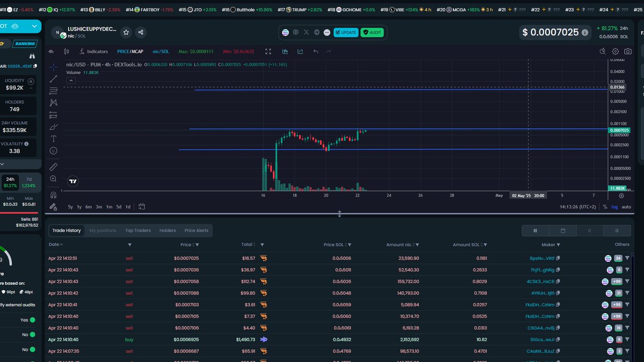The width and height of the screenshot is (644, 362).
Task: Add token to favorites with star
Action: tap(126, 32)
